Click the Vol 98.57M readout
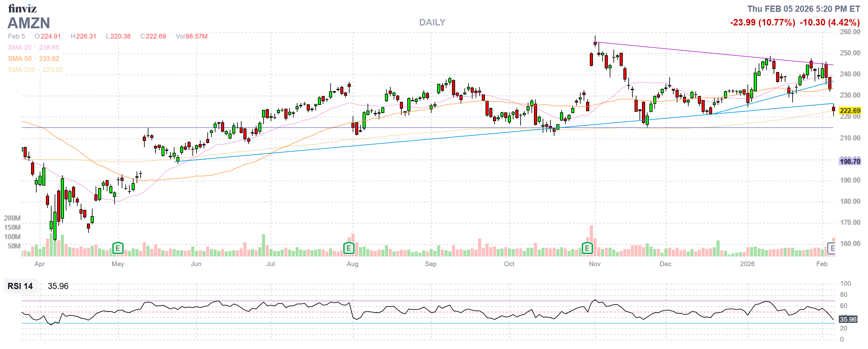 (192, 36)
